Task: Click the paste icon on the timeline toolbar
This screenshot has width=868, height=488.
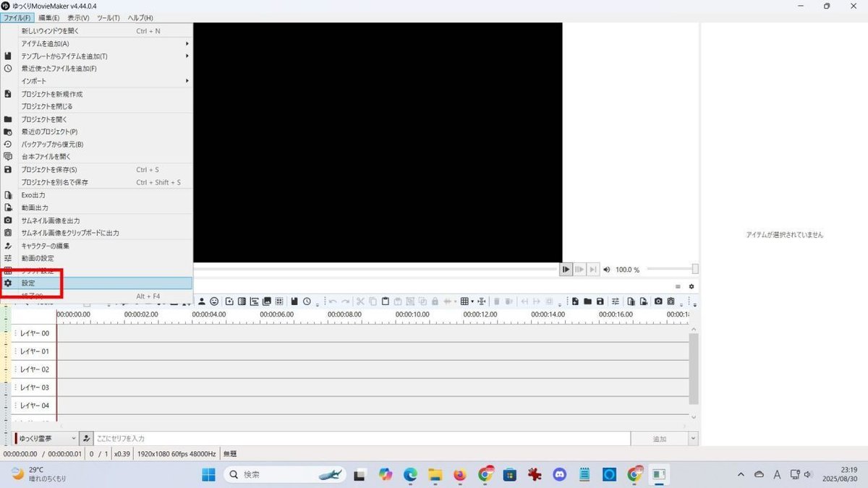Action: click(x=386, y=301)
